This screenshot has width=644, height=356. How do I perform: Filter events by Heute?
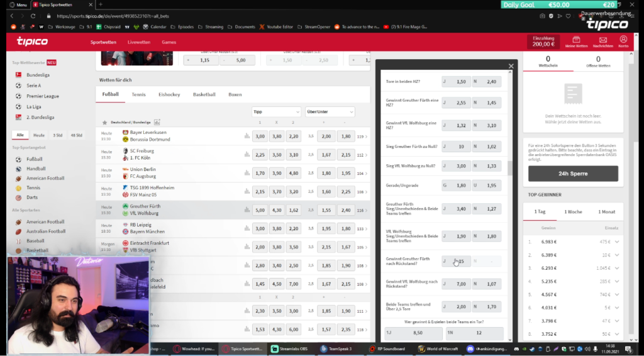point(39,135)
